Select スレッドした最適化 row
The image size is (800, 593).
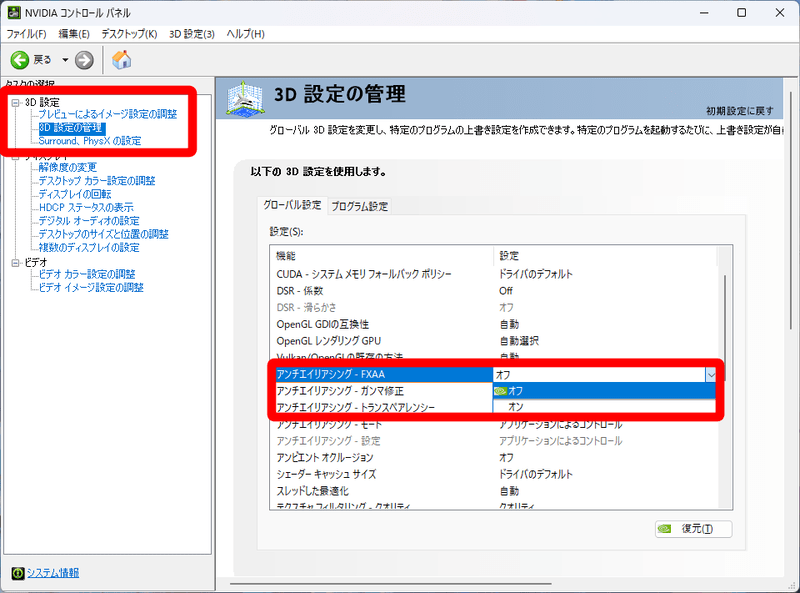496,491
